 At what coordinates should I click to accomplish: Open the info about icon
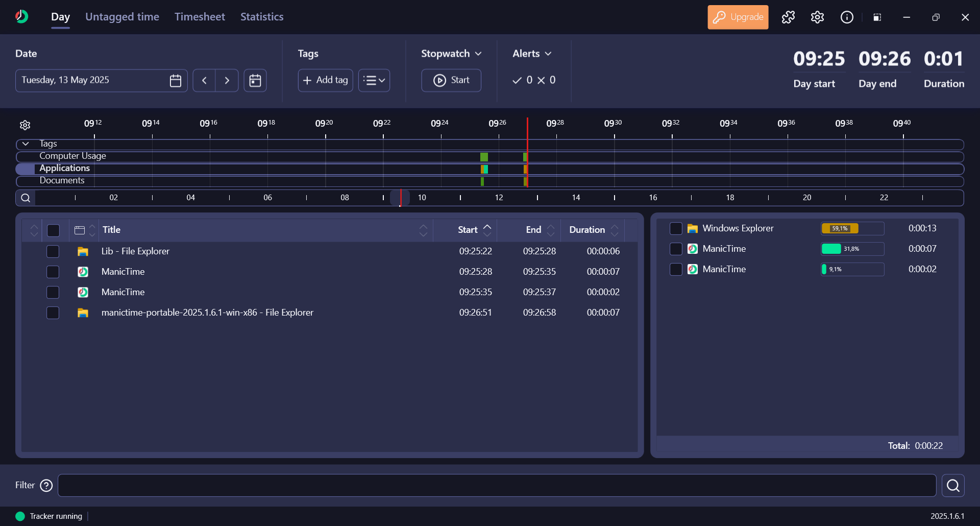[x=847, y=17]
